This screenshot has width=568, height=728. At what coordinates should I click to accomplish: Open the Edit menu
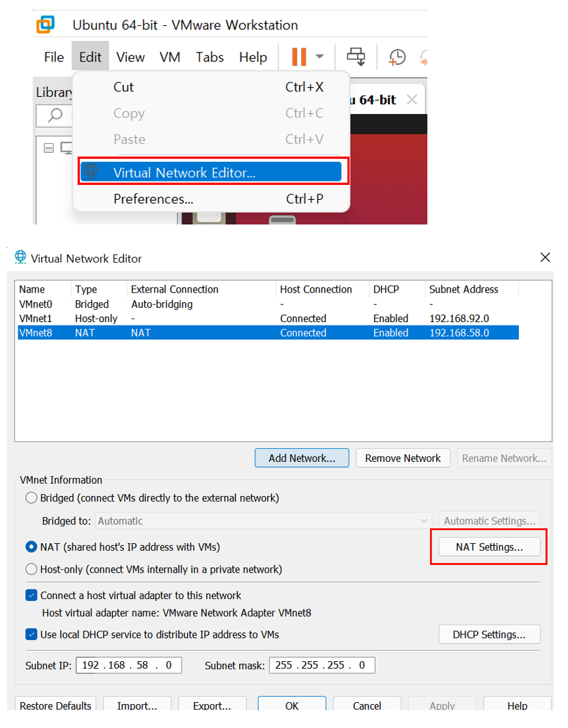[x=90, y=57]
